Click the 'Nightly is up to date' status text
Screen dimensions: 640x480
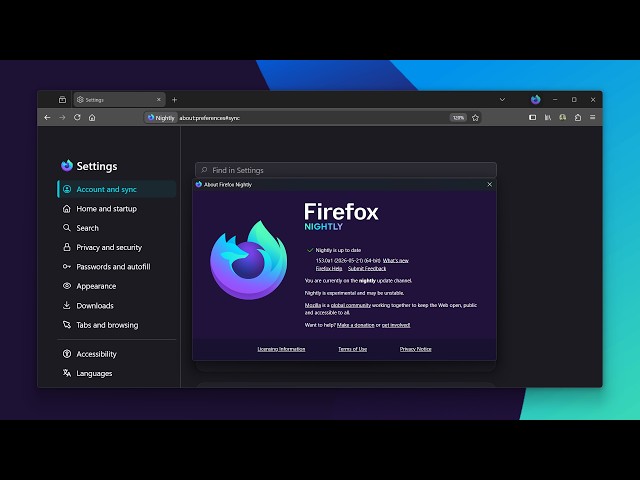(x=338, y=250)
